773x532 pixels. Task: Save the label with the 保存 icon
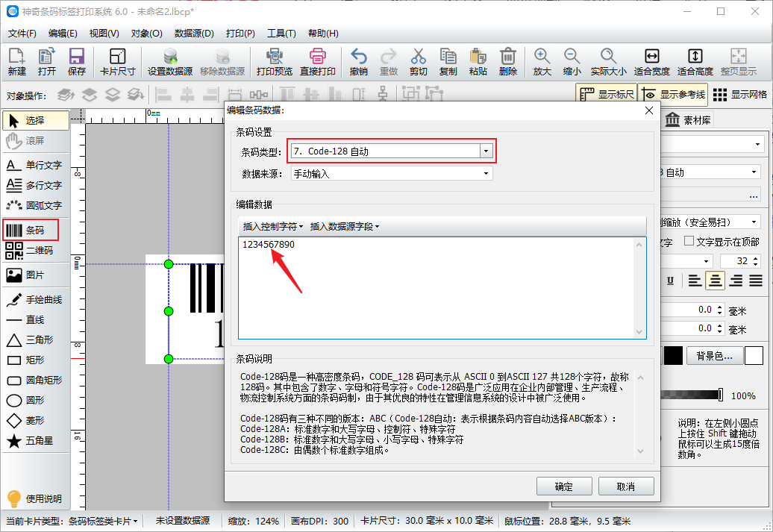point(76,62)
